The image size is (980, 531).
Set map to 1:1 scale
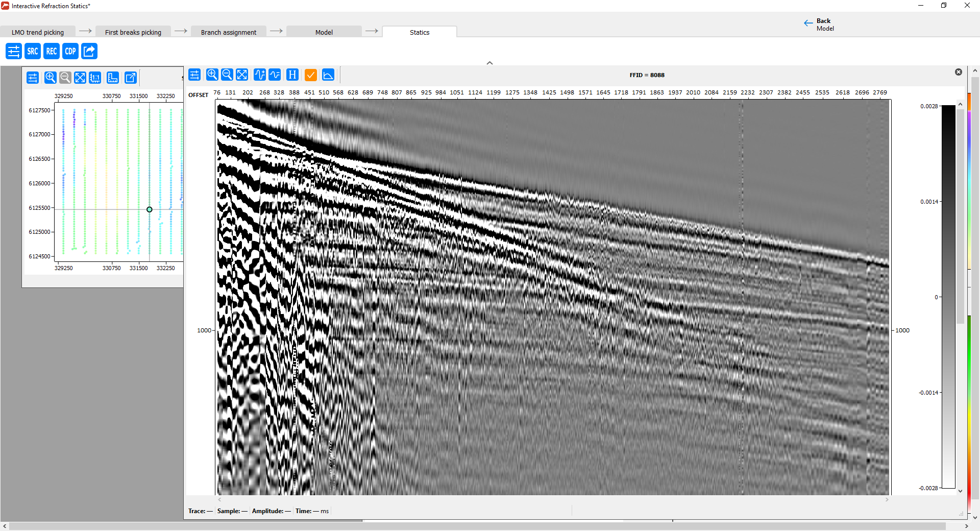click(95, 78)
